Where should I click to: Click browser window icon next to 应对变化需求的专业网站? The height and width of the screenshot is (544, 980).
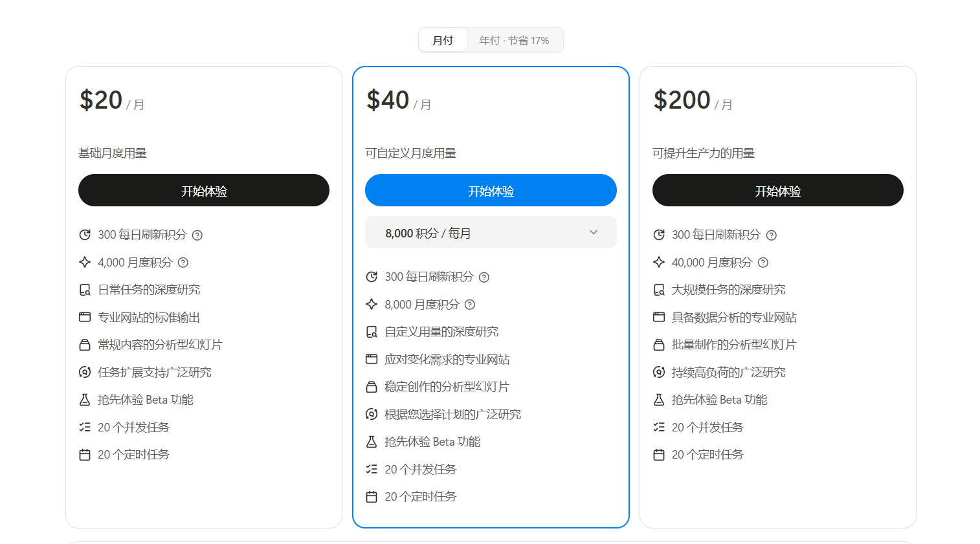pyautogui.click(x=372, y=359)
